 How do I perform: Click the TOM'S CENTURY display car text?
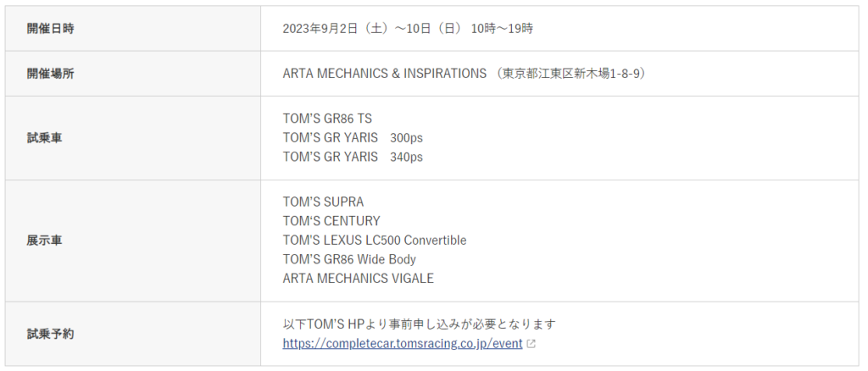pyautogui.click(x=331, y=221)
